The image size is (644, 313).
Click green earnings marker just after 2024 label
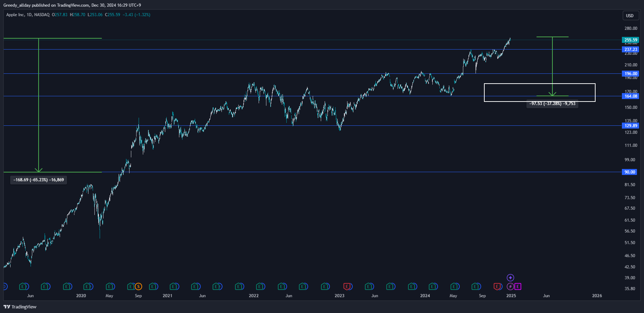coord(432,287)
